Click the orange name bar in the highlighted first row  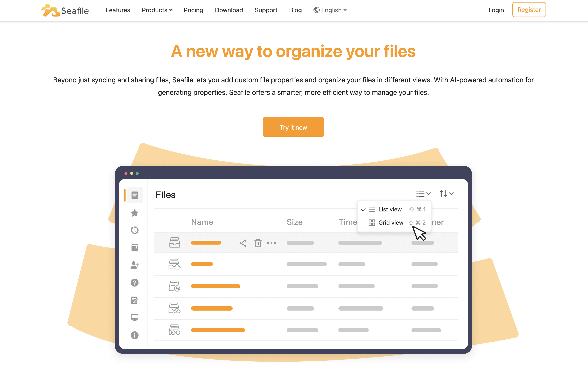click(206, 243)
